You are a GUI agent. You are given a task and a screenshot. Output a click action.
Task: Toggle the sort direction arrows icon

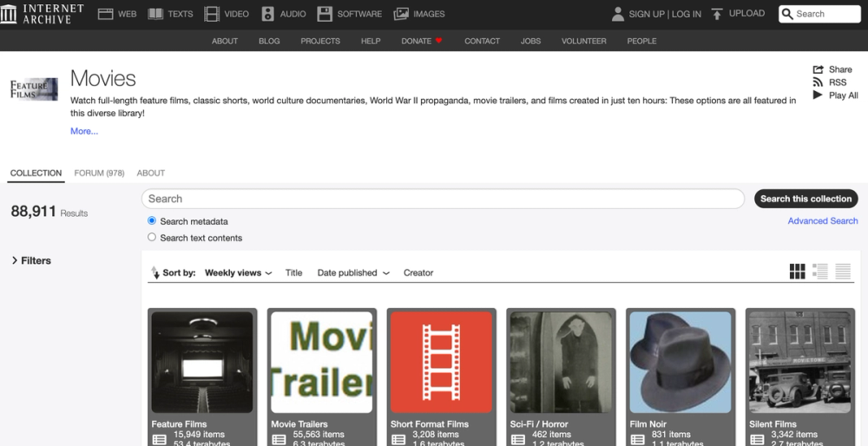pos(155,272)
